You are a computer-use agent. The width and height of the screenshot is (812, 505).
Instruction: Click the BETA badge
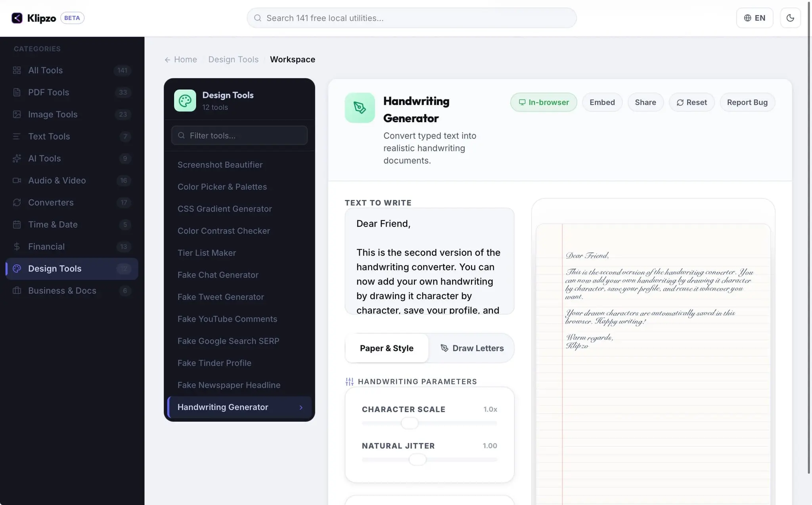[72, 18]
